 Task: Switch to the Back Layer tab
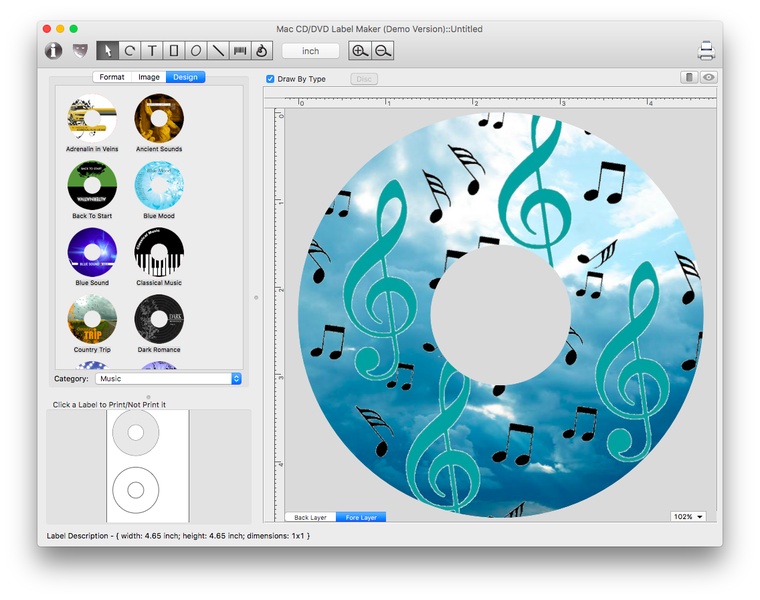pos(310,518)
